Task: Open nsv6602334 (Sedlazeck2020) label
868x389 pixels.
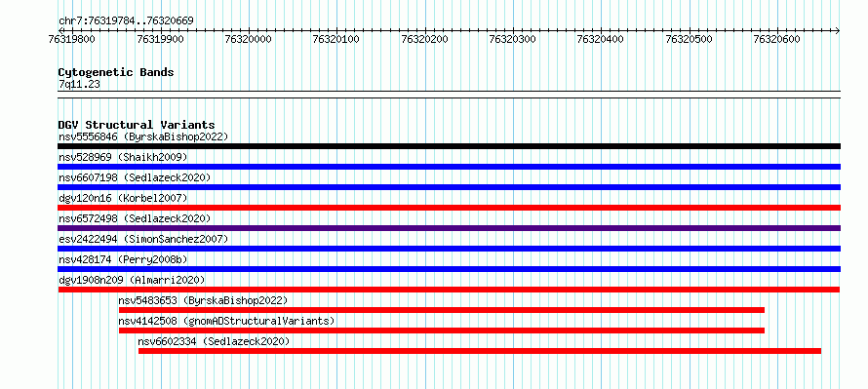Action: 214,341
